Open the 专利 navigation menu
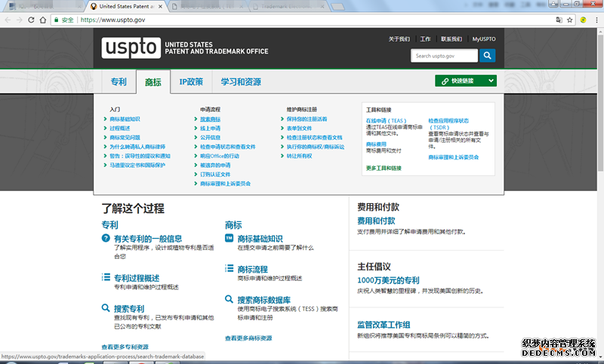The image size is (604, 364). point(119,82)
